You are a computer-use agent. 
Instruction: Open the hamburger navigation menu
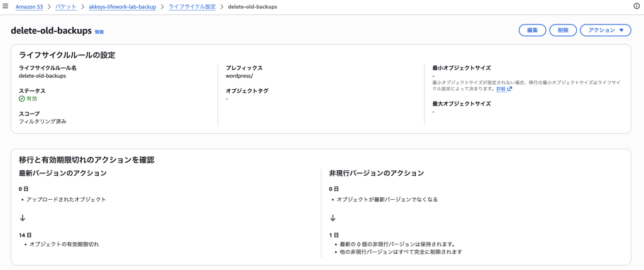coord(6,6)
